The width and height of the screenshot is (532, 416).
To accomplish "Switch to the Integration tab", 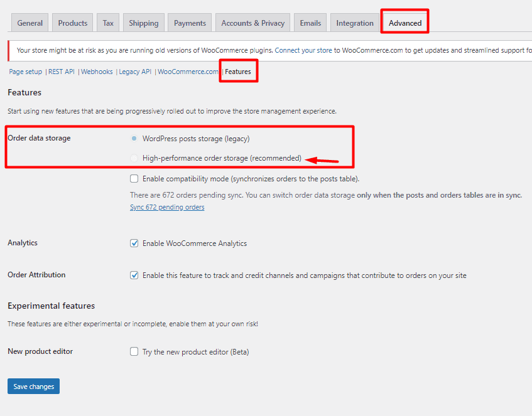I will tap(354, 22).
